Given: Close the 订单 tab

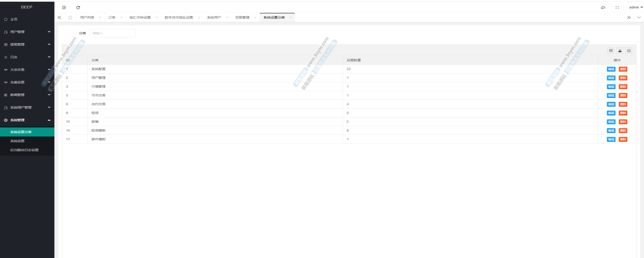Looking at the screenshot, I should coord(121,18).
